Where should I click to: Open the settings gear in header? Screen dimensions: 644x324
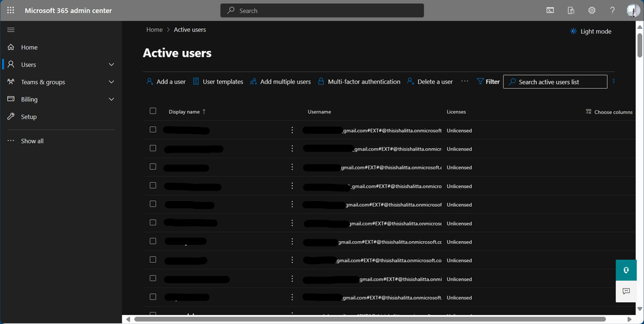click(x=592, y=10)
